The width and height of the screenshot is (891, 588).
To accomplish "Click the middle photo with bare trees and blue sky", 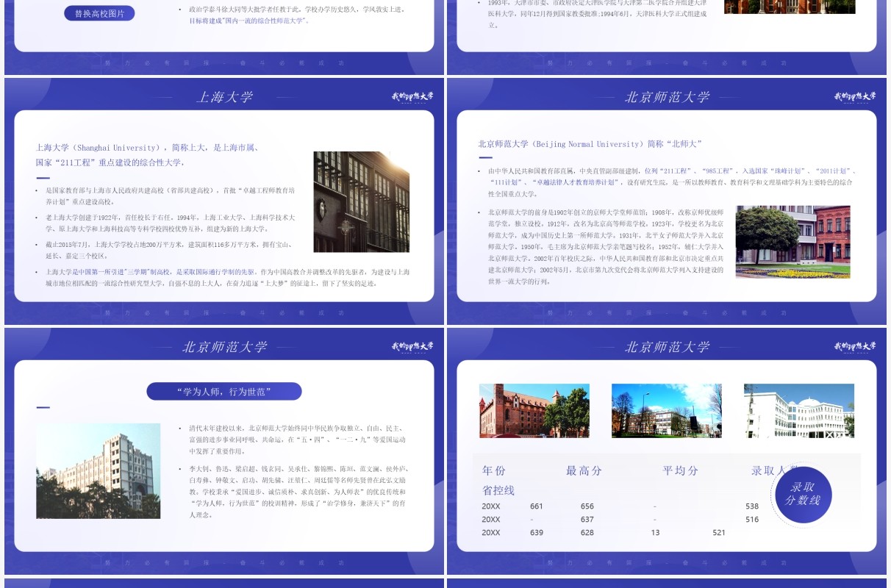I will [x=667, y=411].
